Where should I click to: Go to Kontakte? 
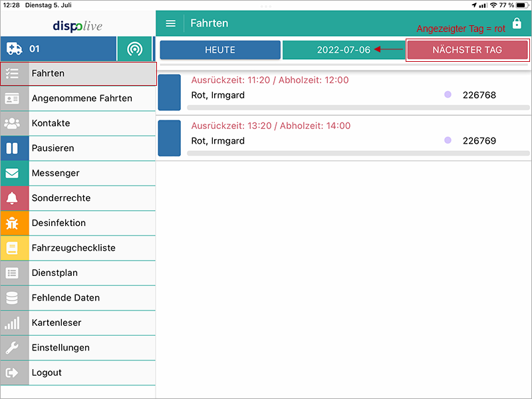click(78, 124)
